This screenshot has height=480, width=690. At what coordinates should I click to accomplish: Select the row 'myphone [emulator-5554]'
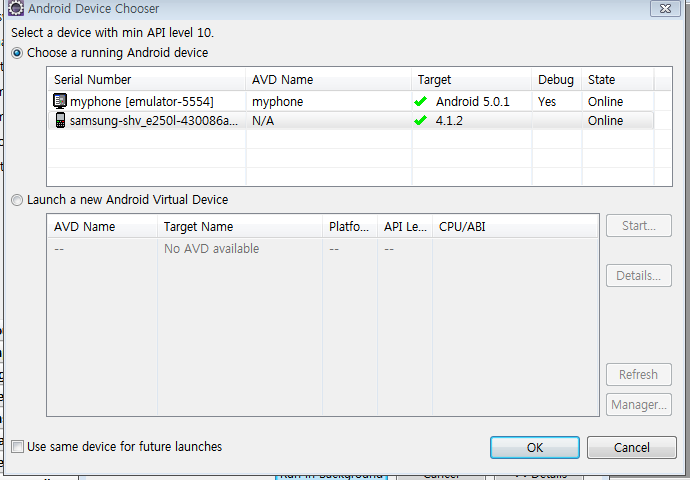pyautogui.click(x=350, y=102)
